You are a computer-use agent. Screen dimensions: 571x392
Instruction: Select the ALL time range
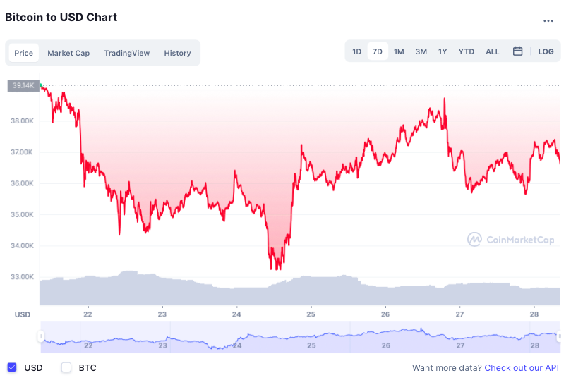point(493,51)
